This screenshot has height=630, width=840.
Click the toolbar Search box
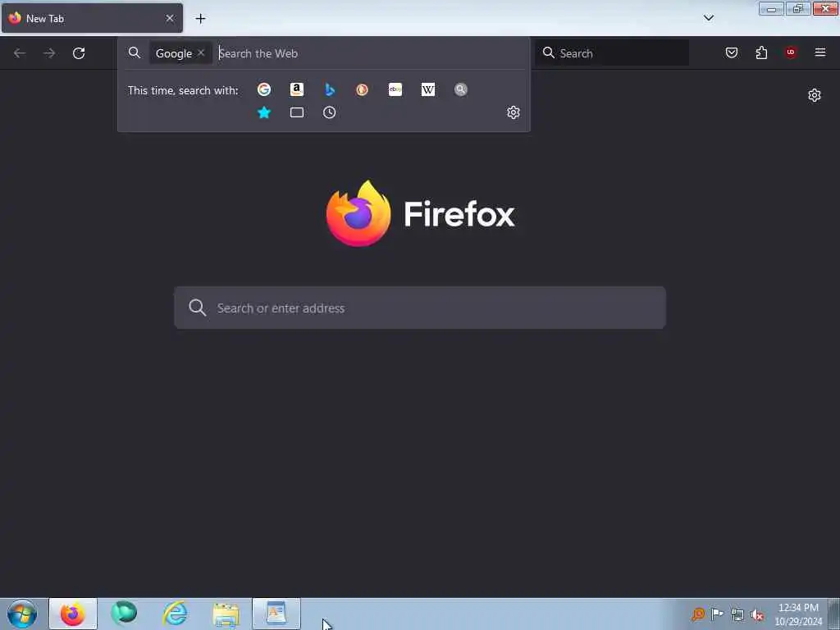pos(612,53)
